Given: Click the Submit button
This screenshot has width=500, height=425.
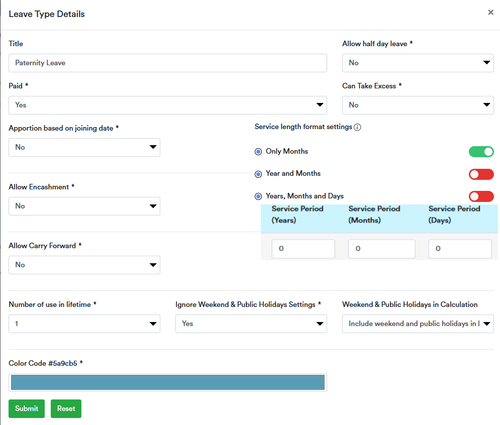Looking at the screenshot, I should tap(27, 409).
